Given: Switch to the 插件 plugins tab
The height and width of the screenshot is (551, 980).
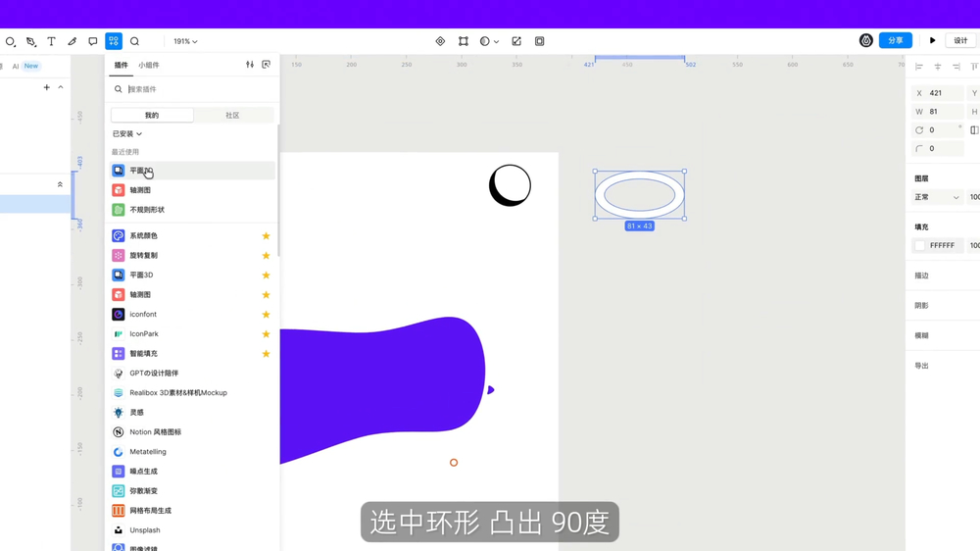Looking at the screenshot, I should pos(121,65).
